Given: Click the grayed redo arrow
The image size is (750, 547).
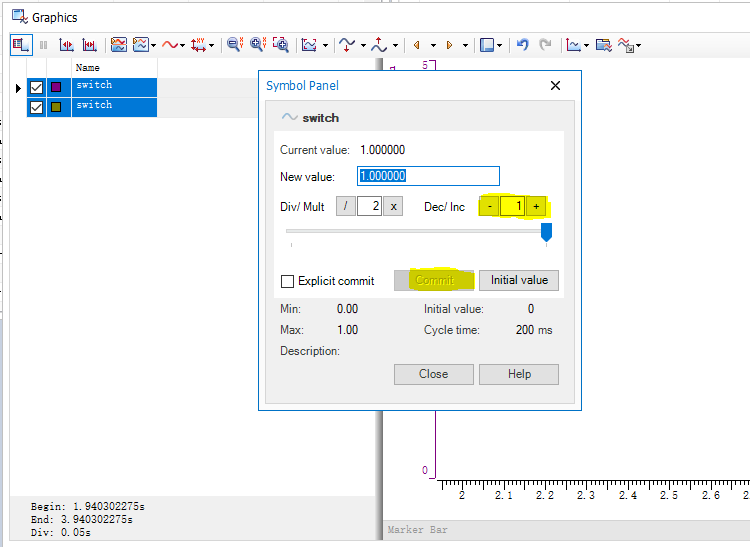Looking at the screenshot, I should tap(545, 45).
